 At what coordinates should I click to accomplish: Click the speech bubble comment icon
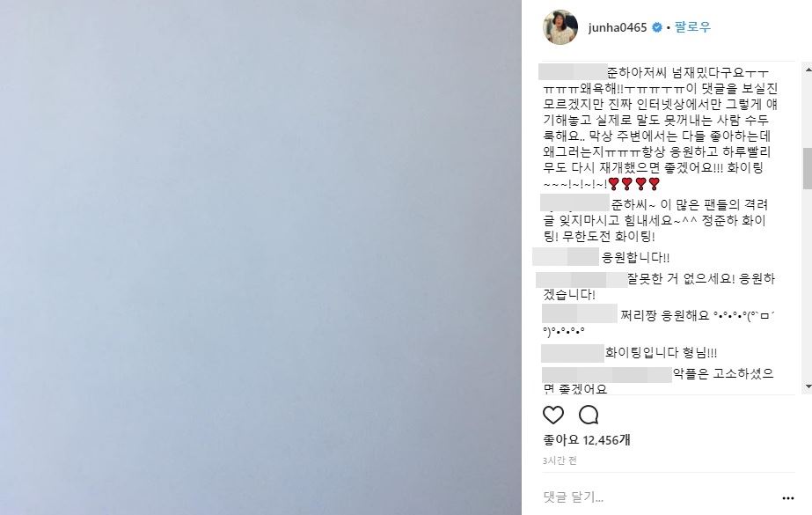click(x=589, y=415)
